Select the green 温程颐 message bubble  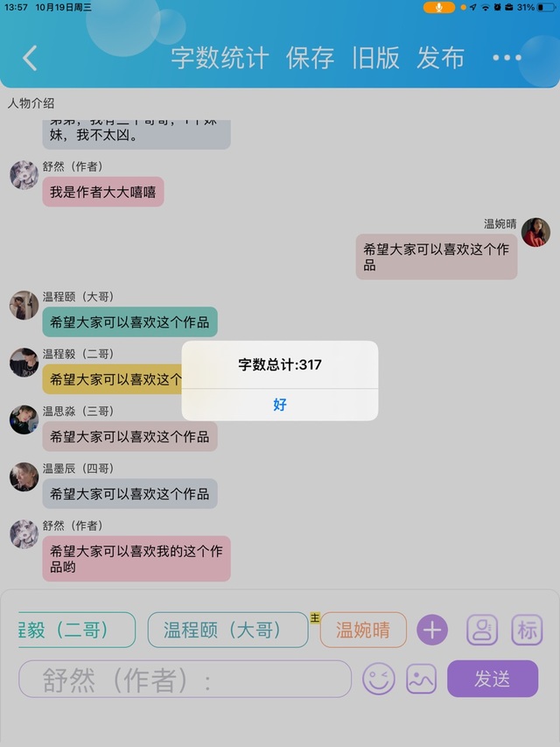[130, 322]
